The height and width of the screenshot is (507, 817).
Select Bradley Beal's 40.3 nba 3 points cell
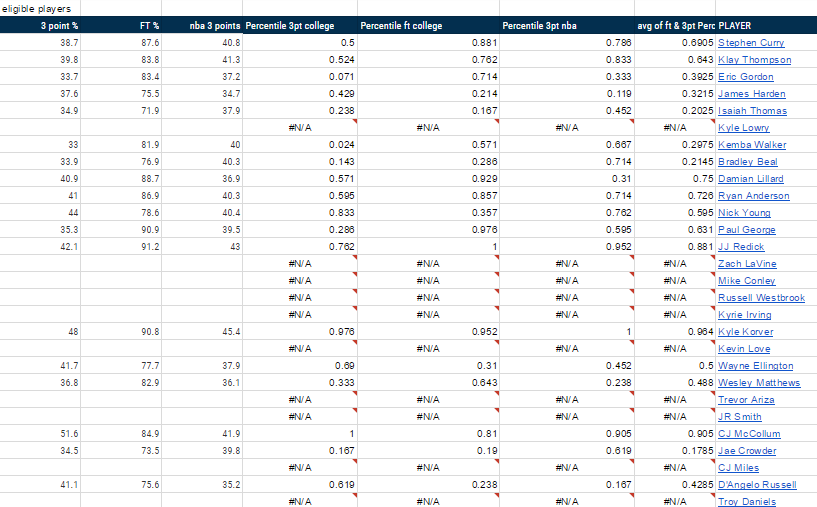point(202,162)
